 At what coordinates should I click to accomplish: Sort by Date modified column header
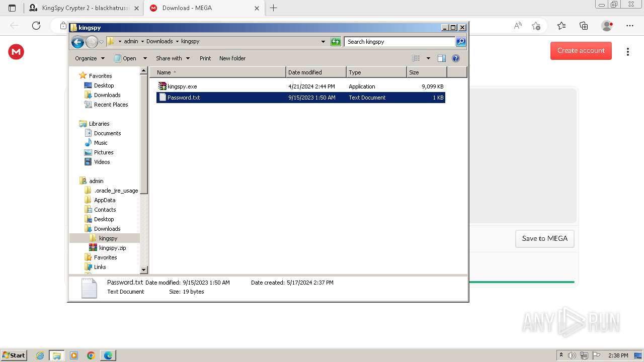[316, 72]
